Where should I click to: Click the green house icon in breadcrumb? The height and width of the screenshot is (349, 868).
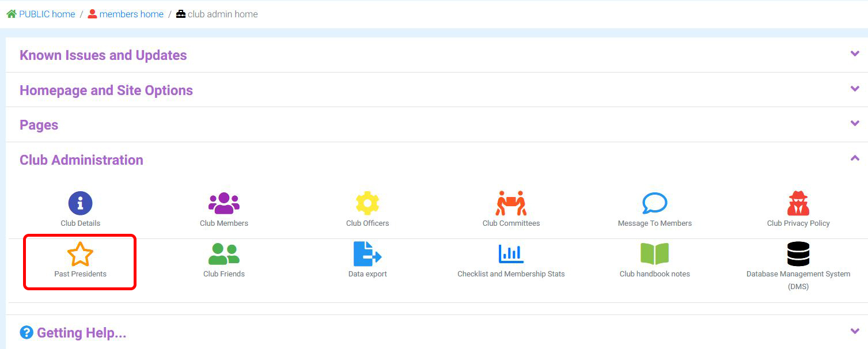pyautogui.click(x=12, y=14)
